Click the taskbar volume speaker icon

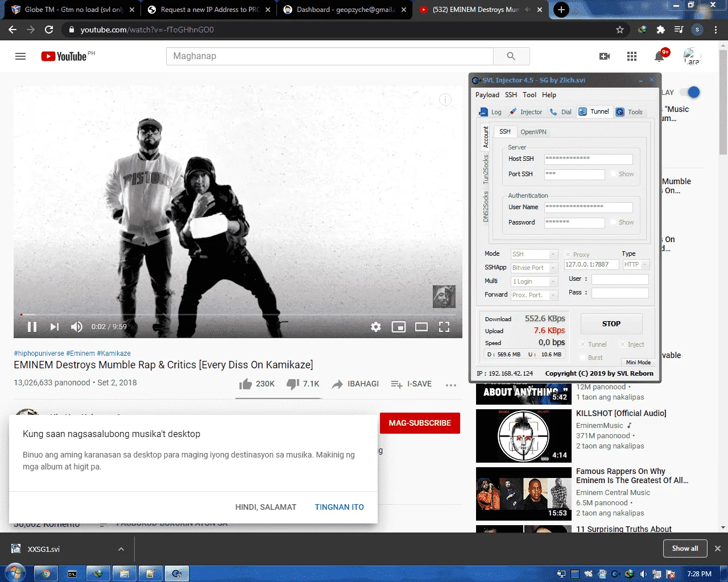point(643,574)
